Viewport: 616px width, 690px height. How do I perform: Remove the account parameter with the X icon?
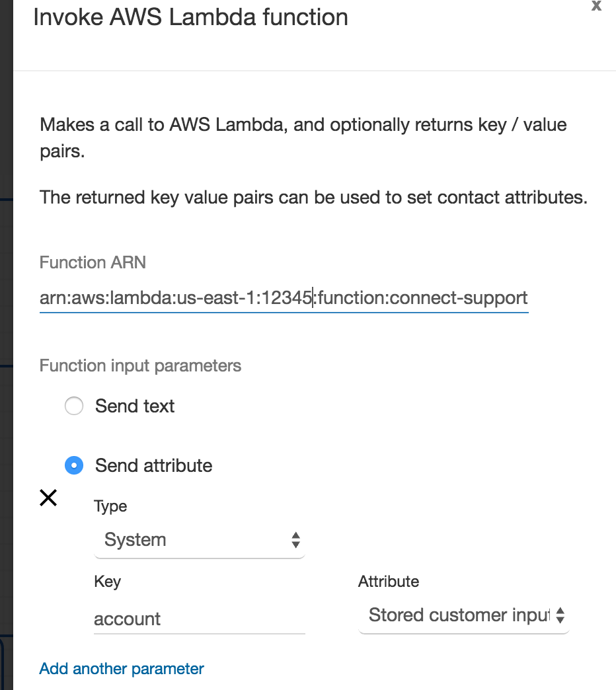48,498
